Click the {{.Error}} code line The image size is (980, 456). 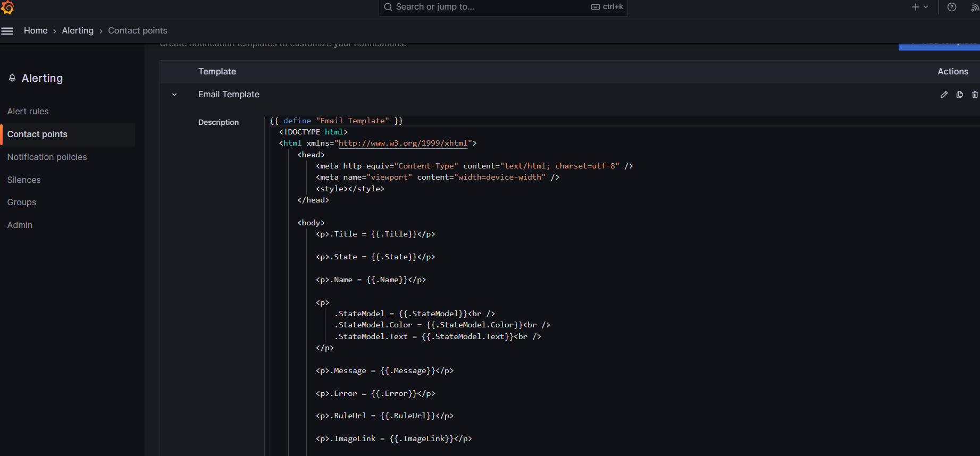[x=375, y=393]
